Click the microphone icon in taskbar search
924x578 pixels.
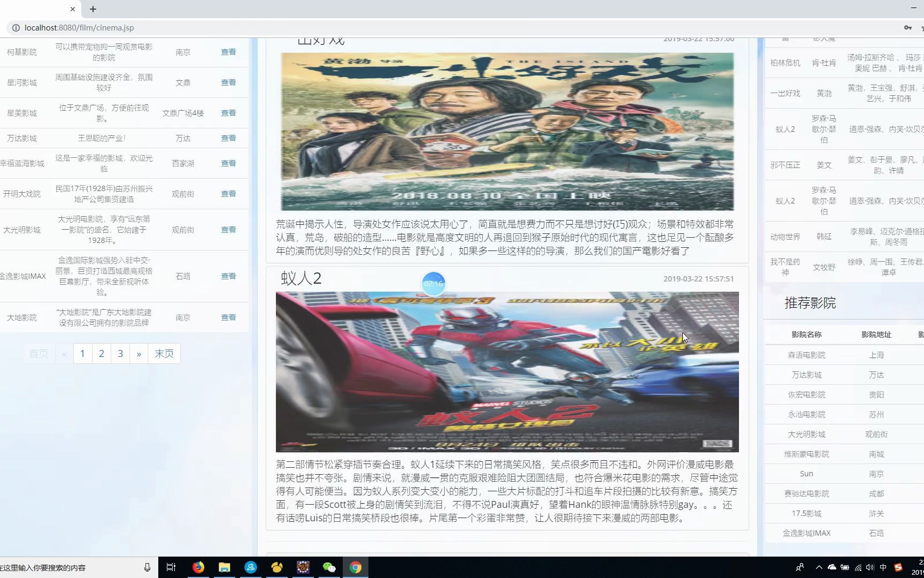tap(147, 567)
